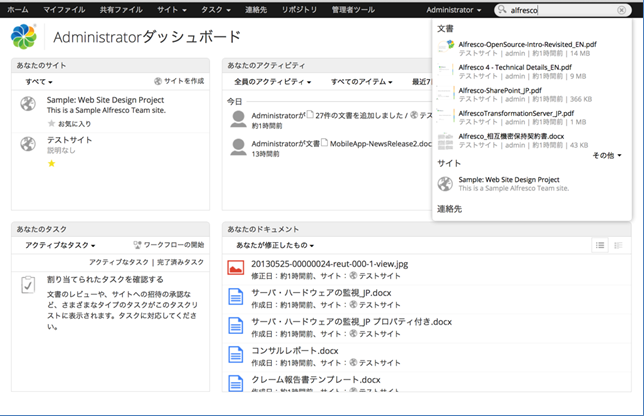Open サーバ・ハードウェアの監視_JP.docx document link
This screenshot has height=416, width=644.
[x=321, y=293]
